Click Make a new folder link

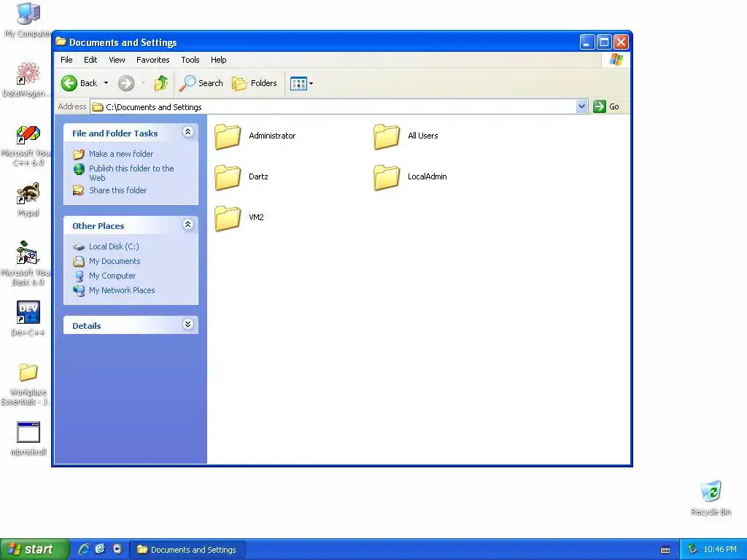tap(121, 154)
